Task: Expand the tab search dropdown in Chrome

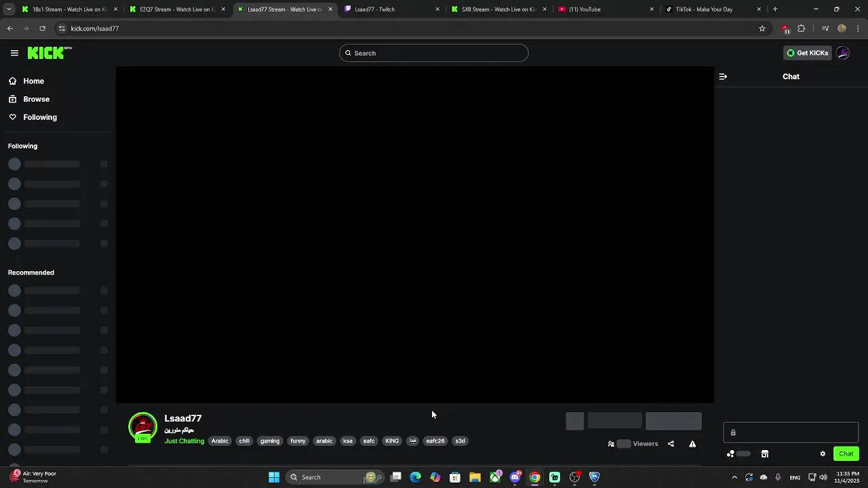Action: click(x=9, y=9)
